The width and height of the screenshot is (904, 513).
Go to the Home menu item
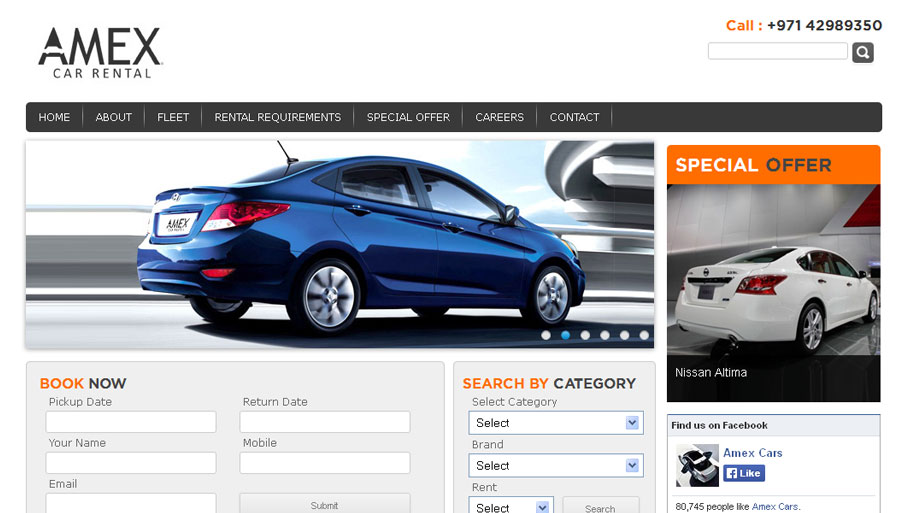pos(54,117)
